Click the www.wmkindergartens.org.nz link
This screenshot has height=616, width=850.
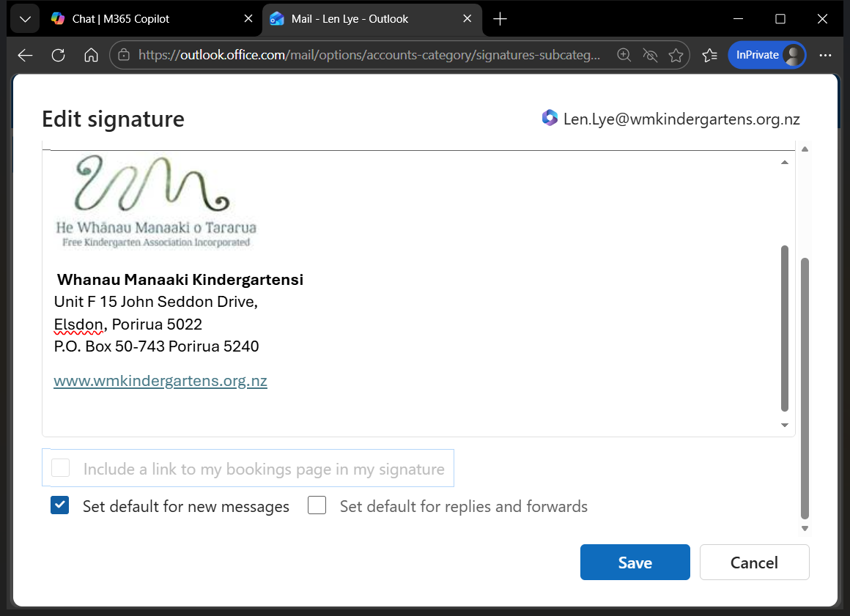[160, 381]
